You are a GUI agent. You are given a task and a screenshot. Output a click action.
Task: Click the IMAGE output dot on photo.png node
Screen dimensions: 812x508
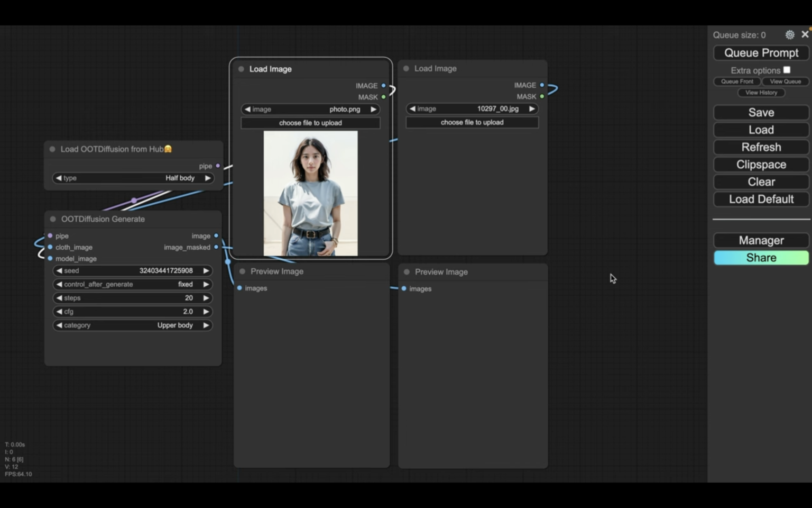pyautogui.click(x=384, y=86)
